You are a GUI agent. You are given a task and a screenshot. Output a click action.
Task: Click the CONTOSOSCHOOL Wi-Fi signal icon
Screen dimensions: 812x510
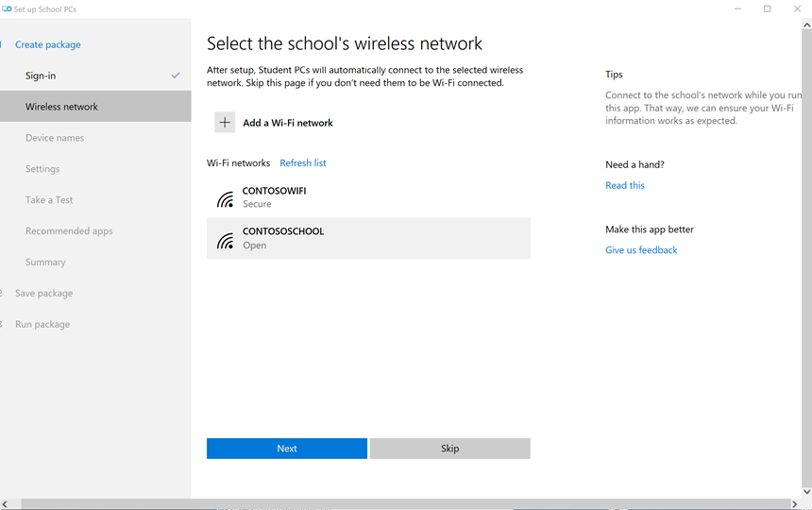pos(225,240)
